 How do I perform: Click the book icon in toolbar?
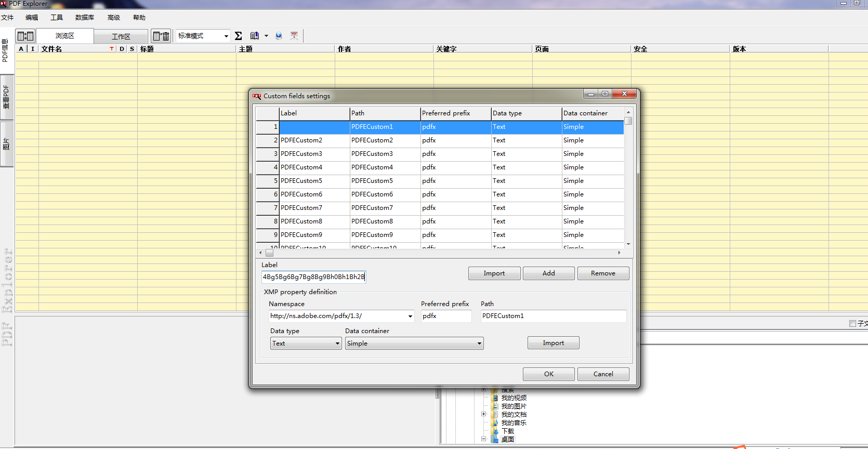[254, 36]
